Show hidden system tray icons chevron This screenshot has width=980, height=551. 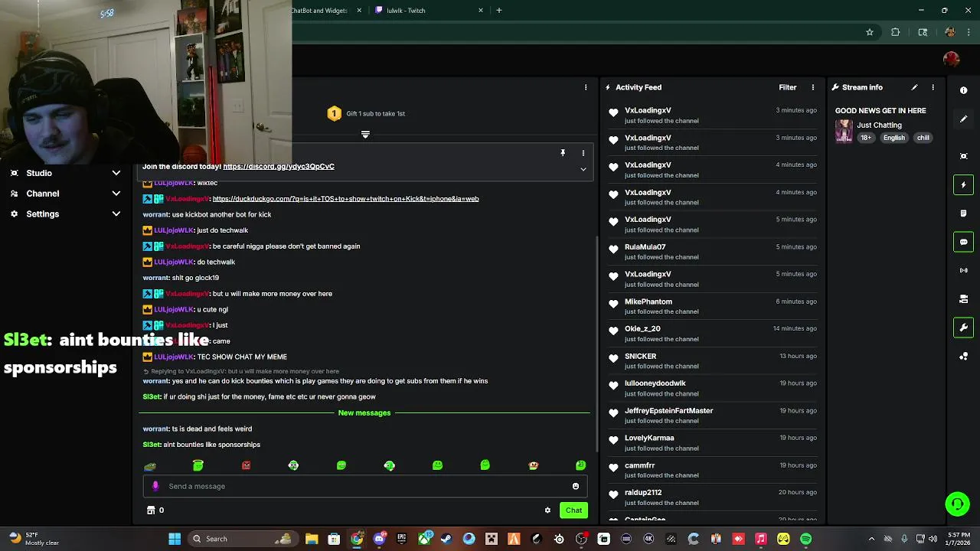click(872, 539)
